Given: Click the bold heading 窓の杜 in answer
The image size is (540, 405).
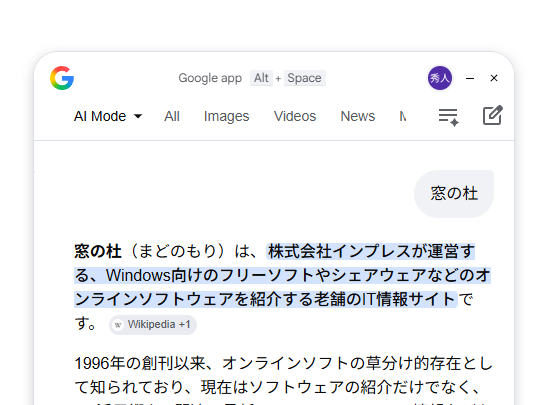Looking at the screenshot, I should 98,251.
